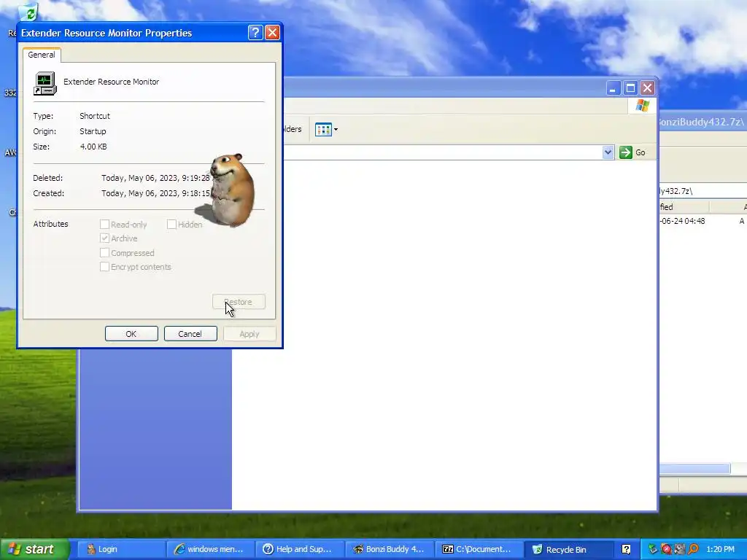Click the Apply button
This screenshot has height=560, width=747.
249,334
